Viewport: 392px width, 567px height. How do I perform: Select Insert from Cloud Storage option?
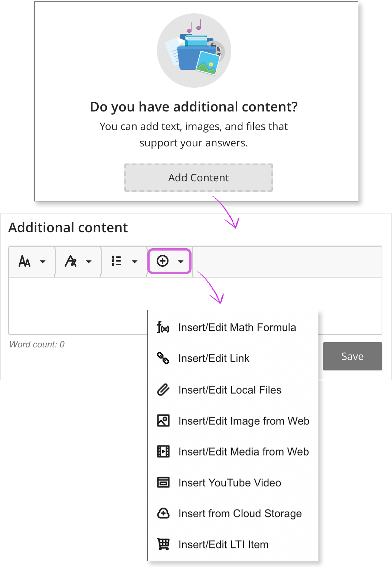click(x=240, y=513)
